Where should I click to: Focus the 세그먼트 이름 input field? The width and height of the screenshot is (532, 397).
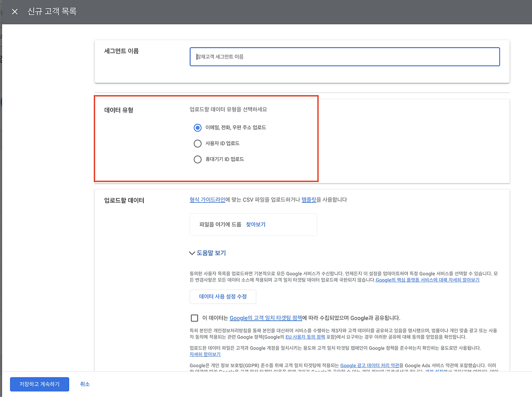pyautogui.click(x=345, y=57)
